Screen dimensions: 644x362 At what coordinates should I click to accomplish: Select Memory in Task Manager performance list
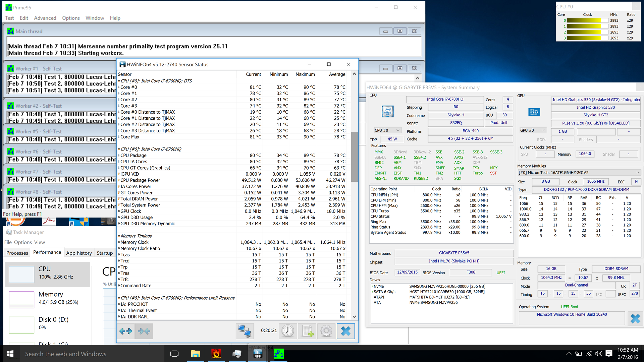pyautogui.click(x=47, y=299)
